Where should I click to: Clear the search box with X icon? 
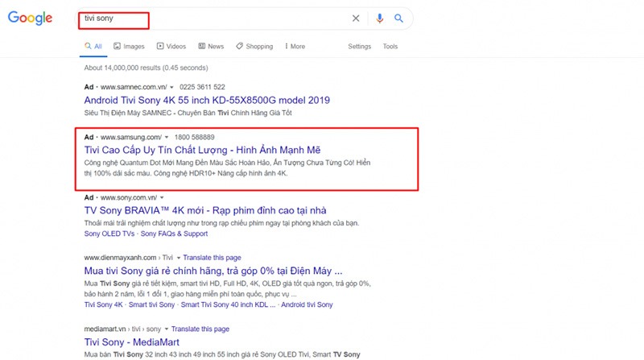pyautogui.click(x=357, y=19)
